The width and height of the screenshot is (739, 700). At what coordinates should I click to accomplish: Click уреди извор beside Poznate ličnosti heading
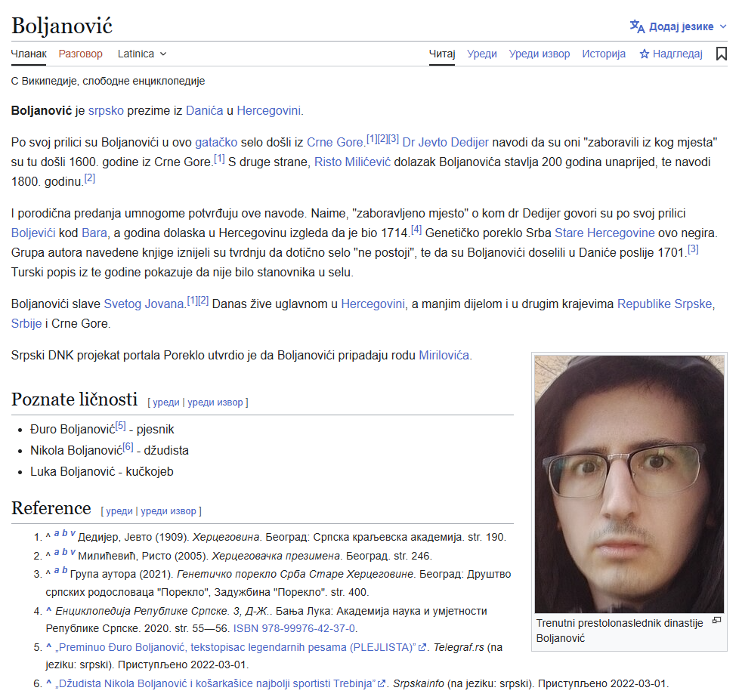pos(215,402)
